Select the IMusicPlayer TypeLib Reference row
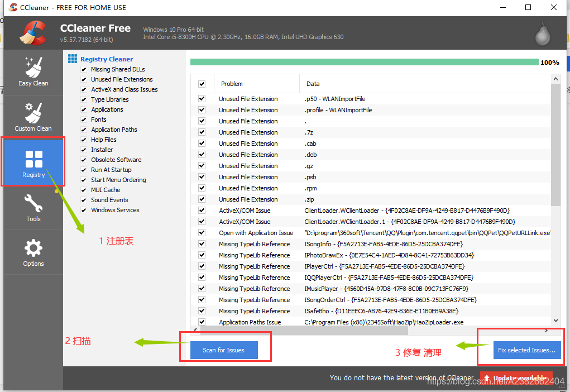This screenshot has width=570, height=392. coord(371,288)
